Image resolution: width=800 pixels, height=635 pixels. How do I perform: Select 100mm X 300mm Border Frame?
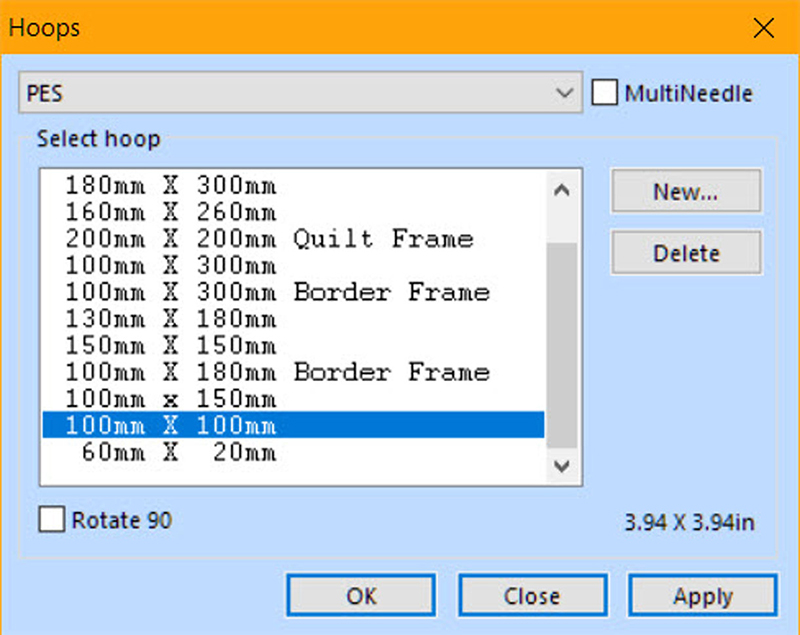(276, 292)
